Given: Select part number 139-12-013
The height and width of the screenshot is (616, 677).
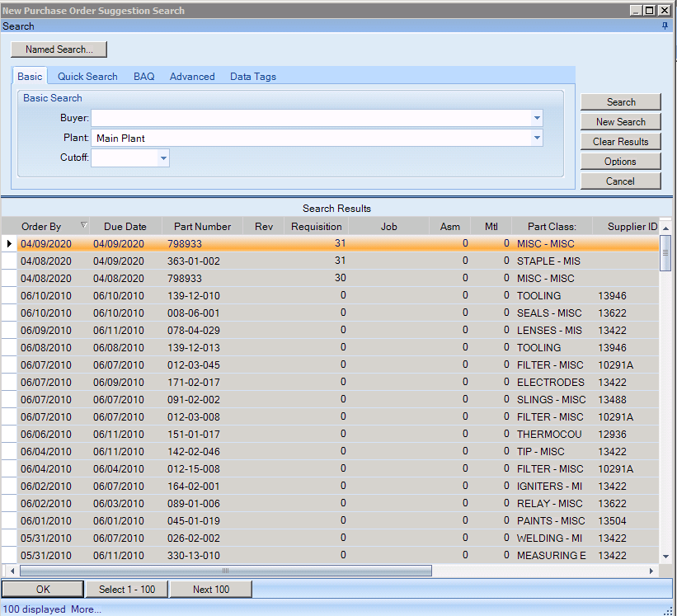Looking at the screenshot, I should (194, 347).
